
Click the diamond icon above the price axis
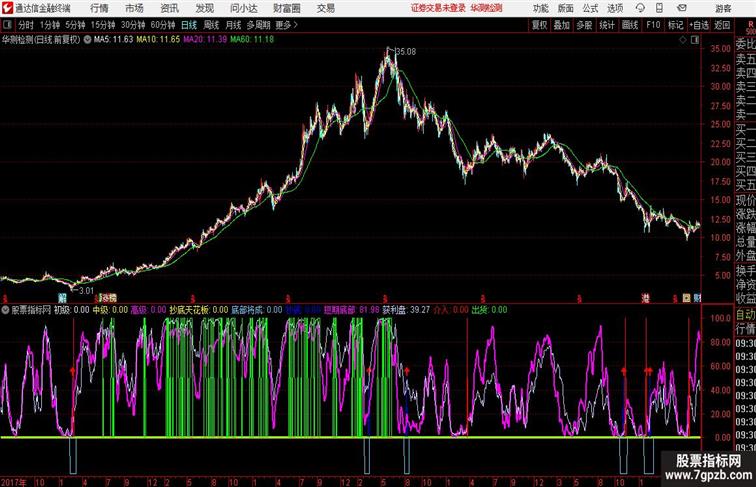tap(683, 40)
